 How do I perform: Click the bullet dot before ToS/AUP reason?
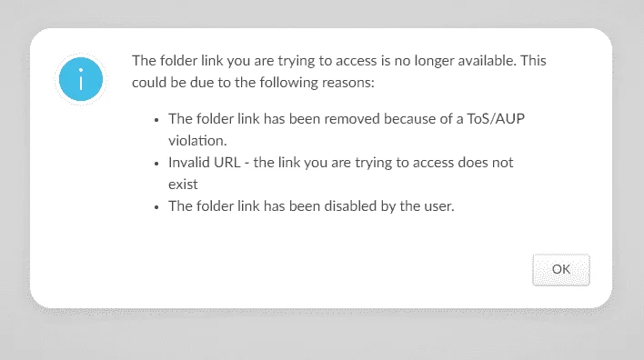tap(156, 120)
